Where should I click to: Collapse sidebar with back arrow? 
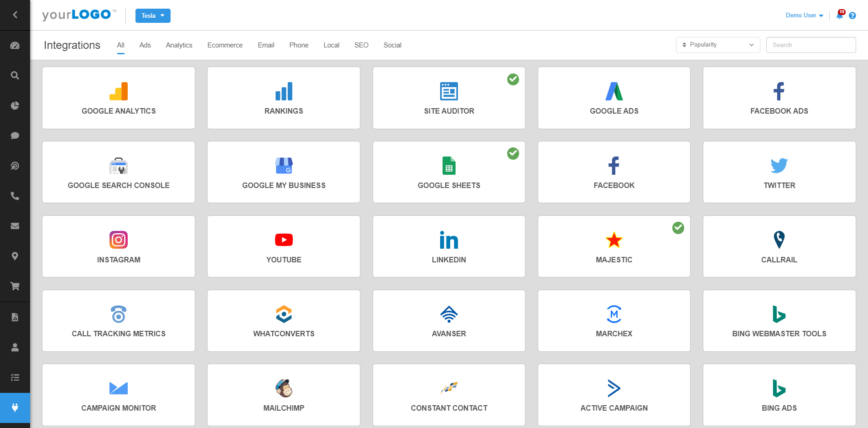coord(15,15)
